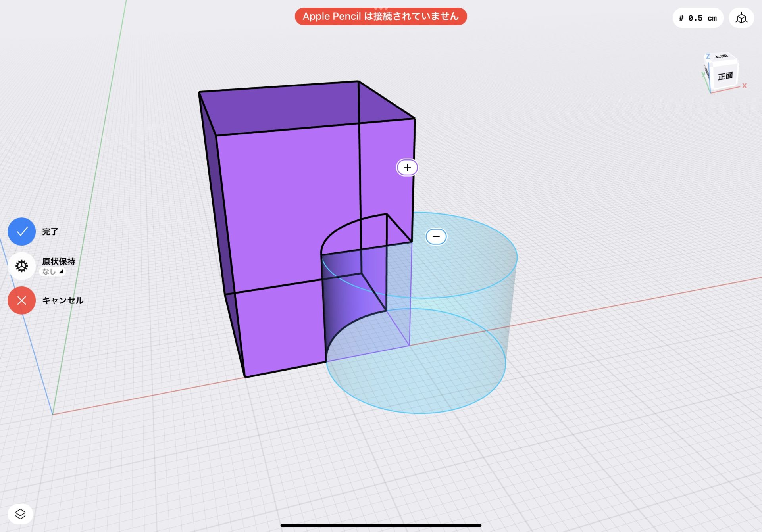Viewport: 762px width, 532px height.
Task: Open the isometric view icon top right
Action: pyautogui.click(x=741, y=18)
